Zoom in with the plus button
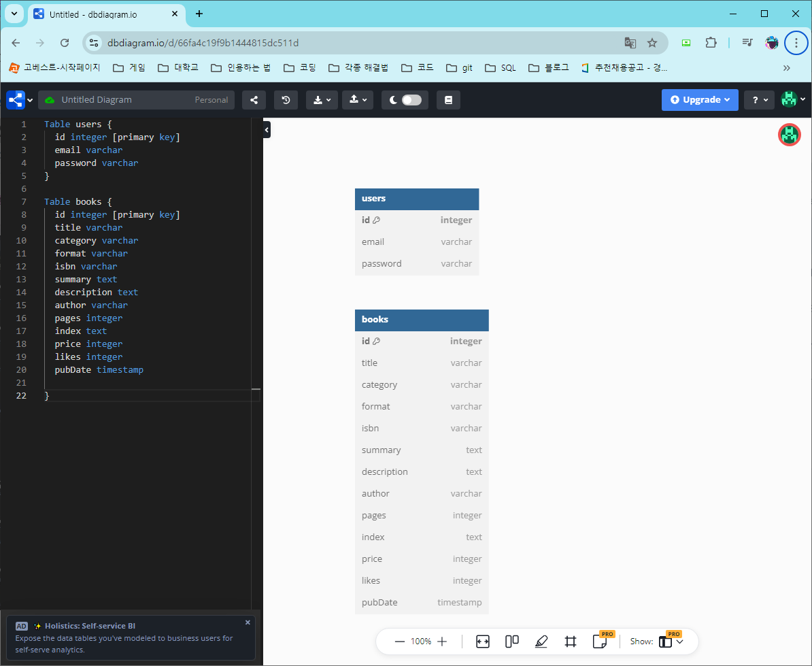Screen dimensions: 812x666 [x=442, y=641]
